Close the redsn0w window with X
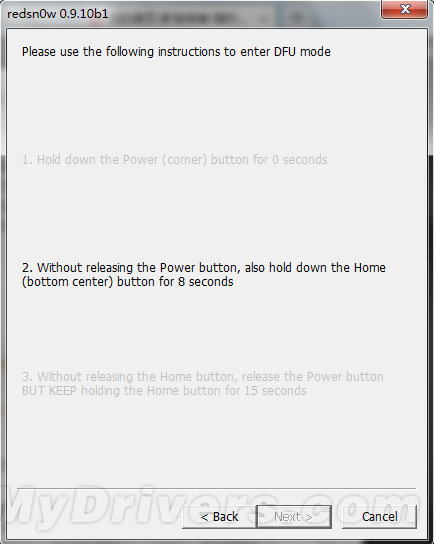Viewport: 434px width, 544px height. point(405,9)
